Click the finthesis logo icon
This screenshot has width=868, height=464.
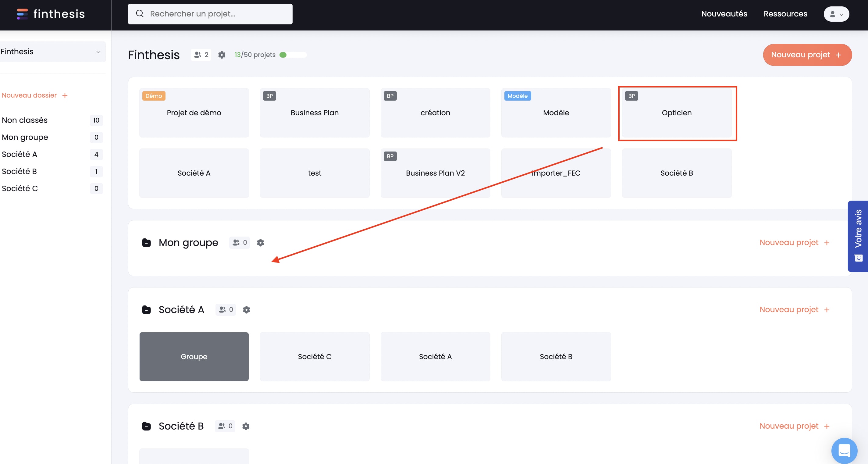pyautogui.click(x=22, y=14)
